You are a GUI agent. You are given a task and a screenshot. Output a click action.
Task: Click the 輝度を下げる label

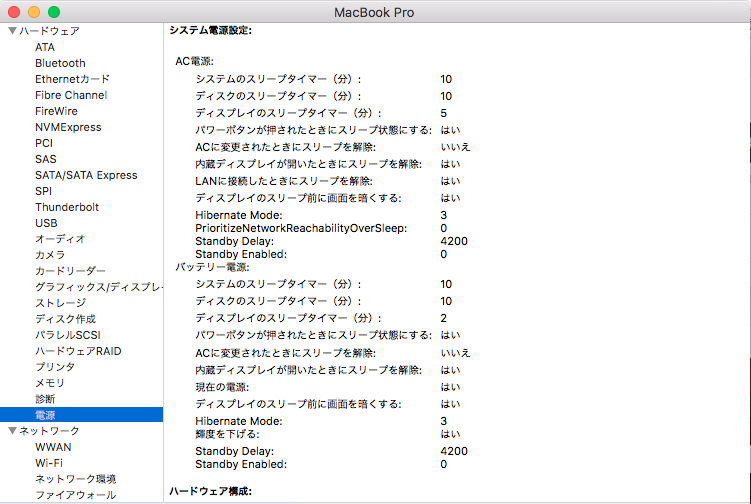228,434
